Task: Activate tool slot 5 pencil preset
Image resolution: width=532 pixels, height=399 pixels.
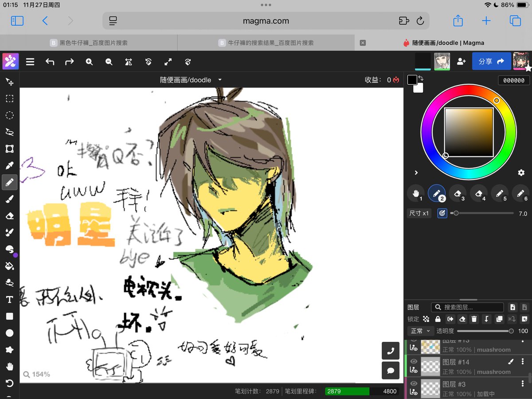Action: [500, 193]
